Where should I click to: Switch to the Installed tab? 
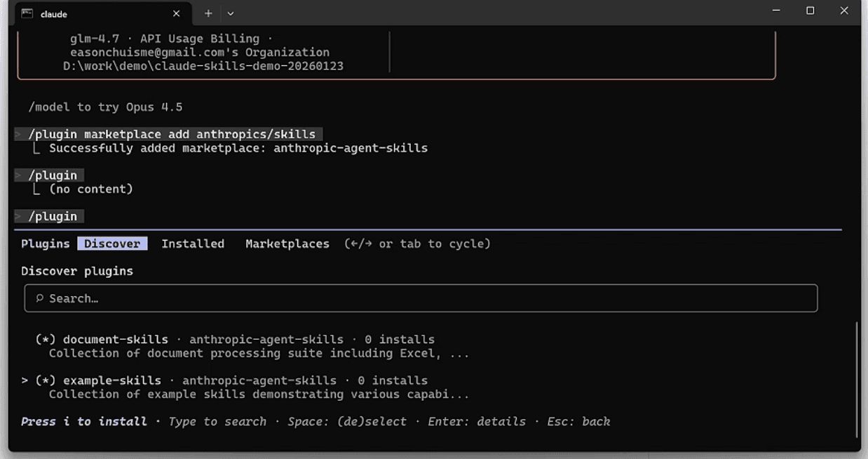pyautogui.click(x=193, y=244)
